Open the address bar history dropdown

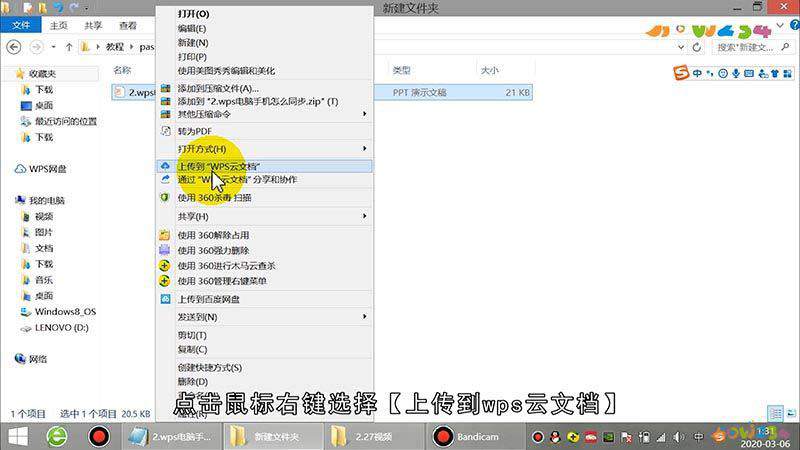pyautogui.click(x=681, y=47)
